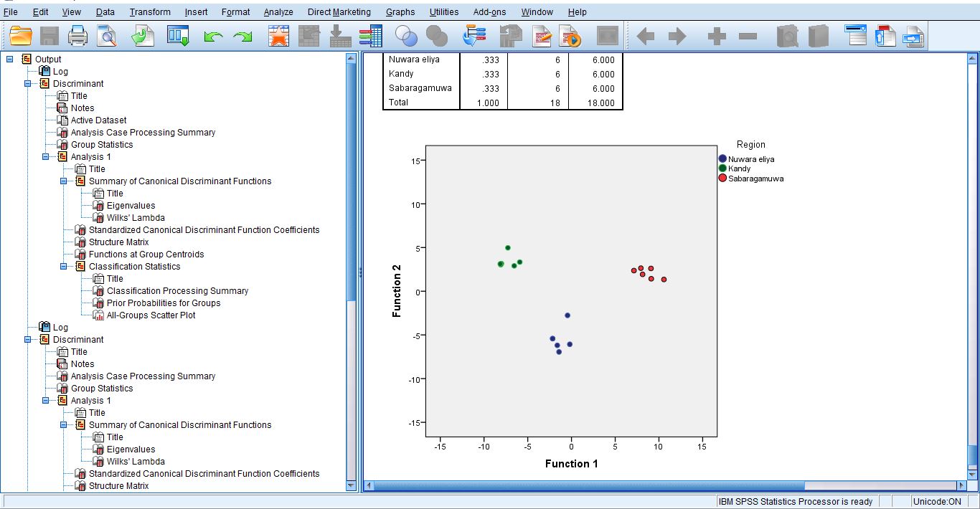Click the Promote left arrow icon
The width and height of the screenshot is (980, 509).
click(x=646, y=36)
